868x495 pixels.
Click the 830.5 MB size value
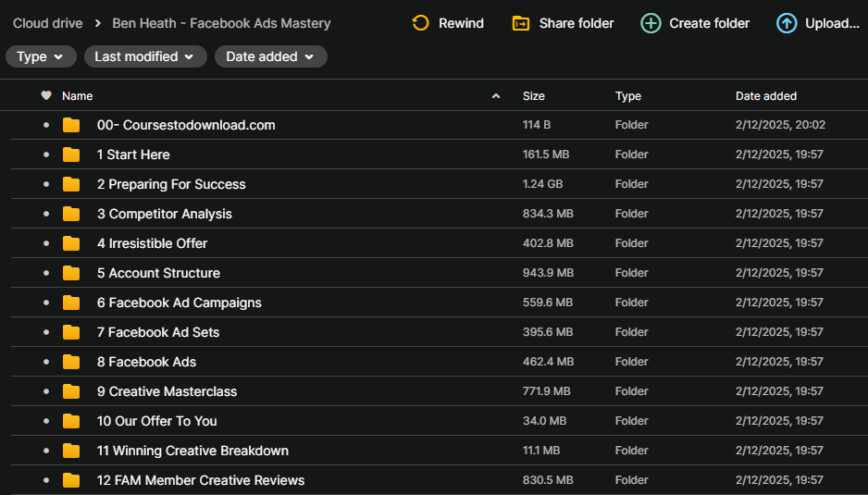(548, 480)
